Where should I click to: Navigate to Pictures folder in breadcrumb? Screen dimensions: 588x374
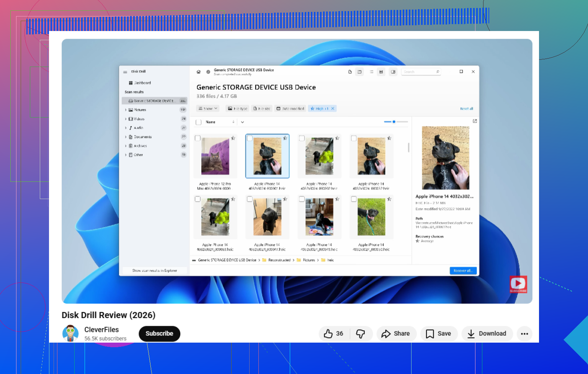(309, 260)
